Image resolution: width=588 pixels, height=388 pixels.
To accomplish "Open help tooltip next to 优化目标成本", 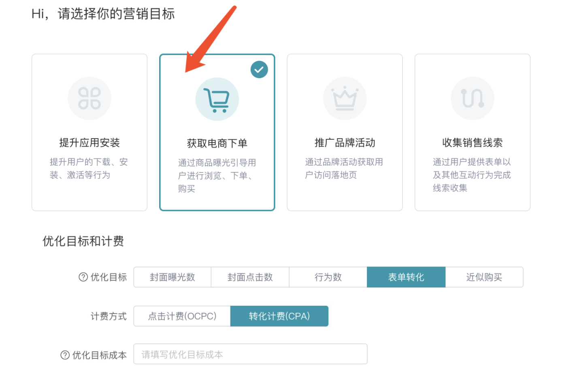I will 65,355.
